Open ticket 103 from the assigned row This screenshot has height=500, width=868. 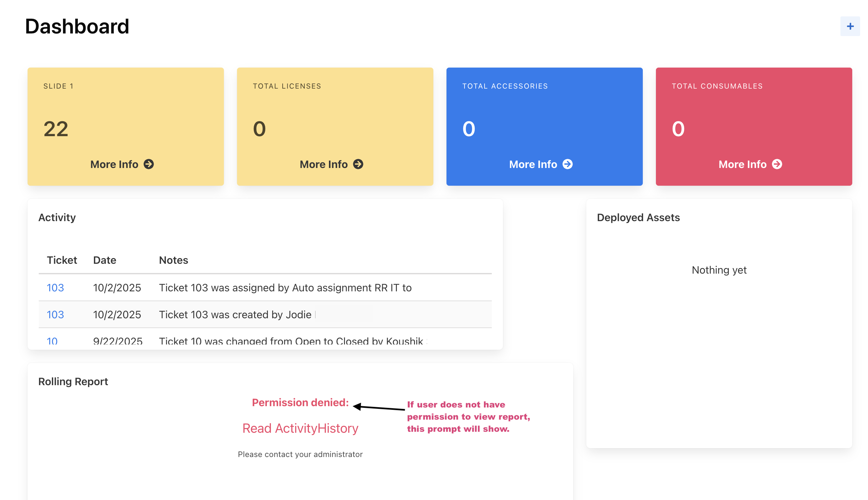pos(55,287)
